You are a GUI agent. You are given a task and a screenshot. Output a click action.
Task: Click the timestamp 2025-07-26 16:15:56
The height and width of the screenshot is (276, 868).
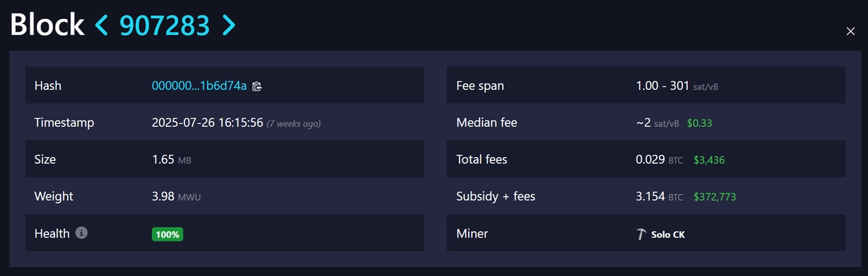tap(207, 123)
